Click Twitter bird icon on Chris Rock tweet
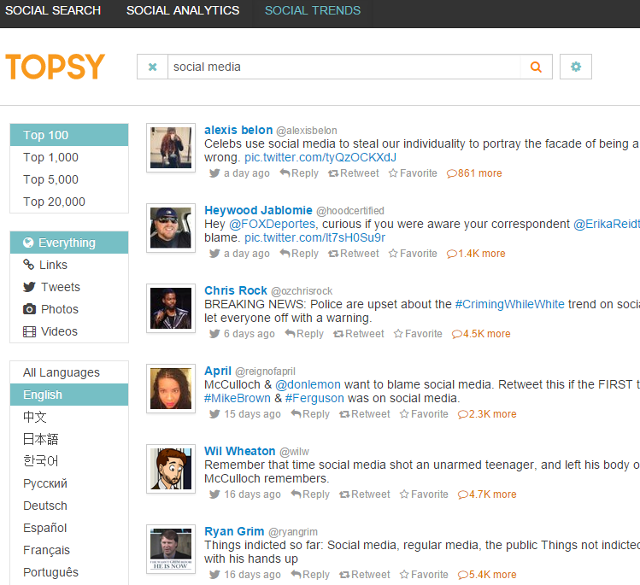This screenshot has width=640, height=585. [215, 334]
